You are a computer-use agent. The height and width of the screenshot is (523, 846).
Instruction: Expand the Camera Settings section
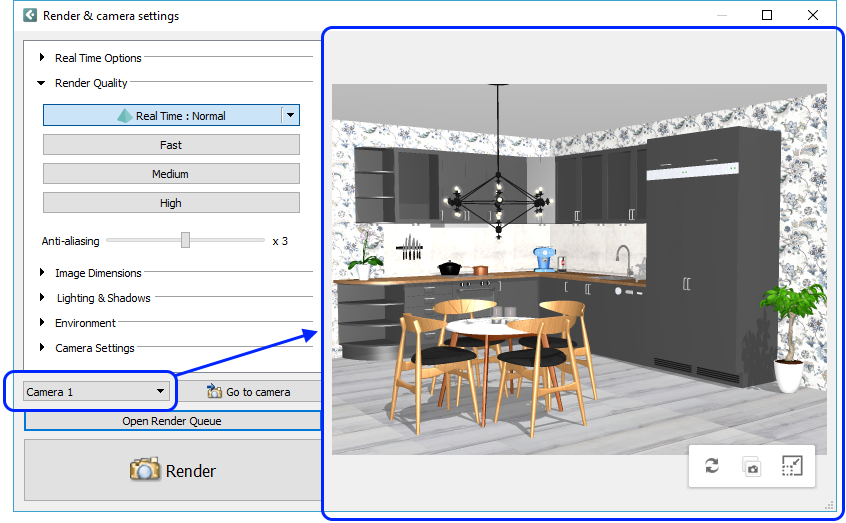pos(42,347)
